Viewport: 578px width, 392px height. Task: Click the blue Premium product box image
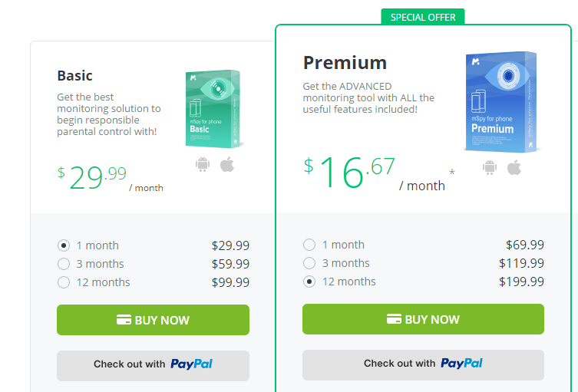(501, 102)
